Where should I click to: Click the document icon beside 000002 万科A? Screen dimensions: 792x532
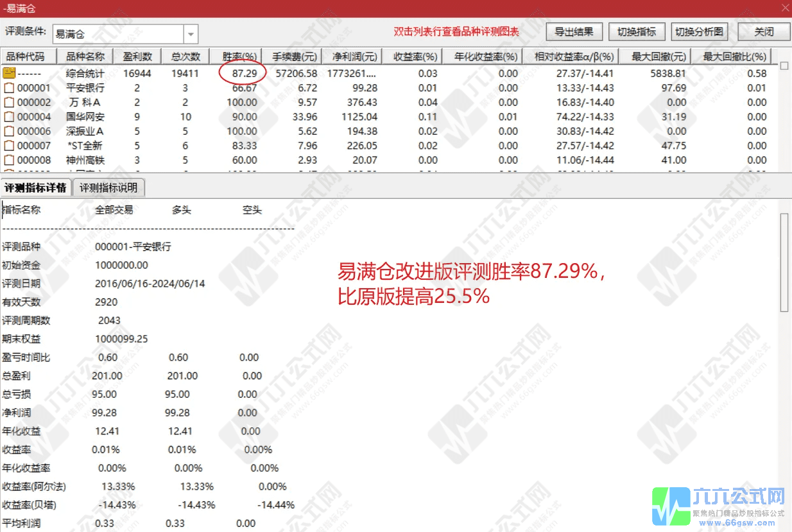pos(9,103)
